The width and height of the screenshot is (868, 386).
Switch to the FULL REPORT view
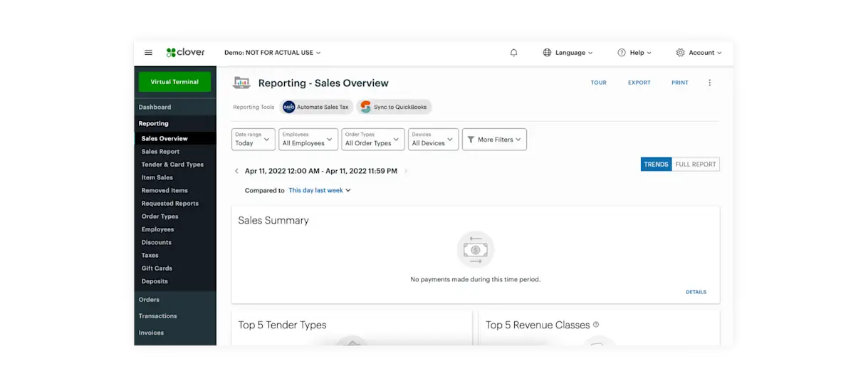[695, 165]
